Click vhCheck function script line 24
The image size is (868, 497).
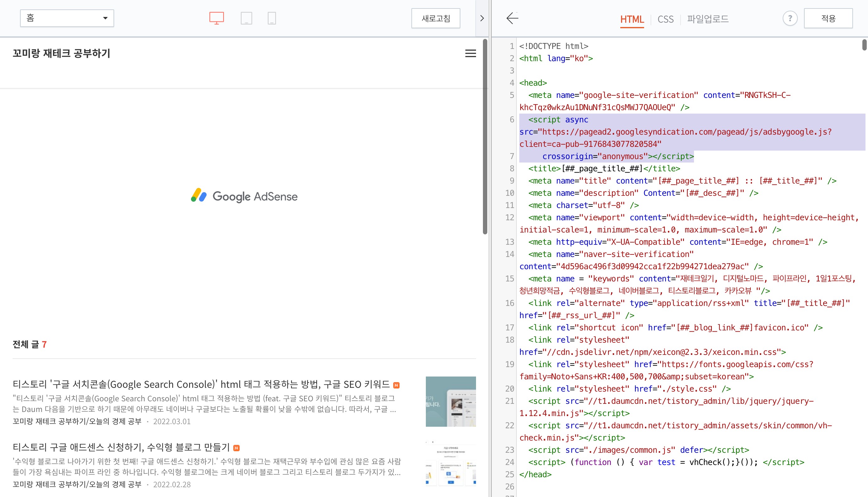[666, 462]
